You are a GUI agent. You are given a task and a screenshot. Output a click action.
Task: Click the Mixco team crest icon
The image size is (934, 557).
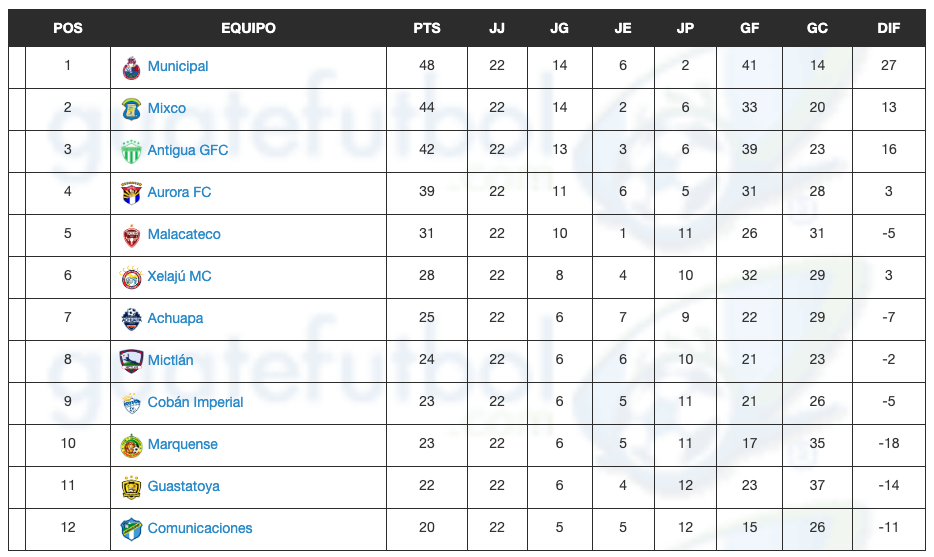coord(131,109)
